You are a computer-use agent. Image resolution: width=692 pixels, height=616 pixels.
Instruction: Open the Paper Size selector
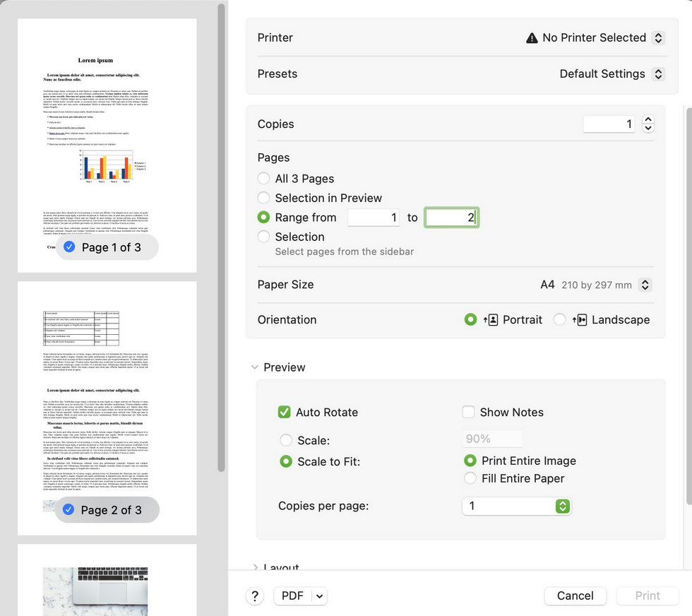pyautogui.click(x=644, y=284)
